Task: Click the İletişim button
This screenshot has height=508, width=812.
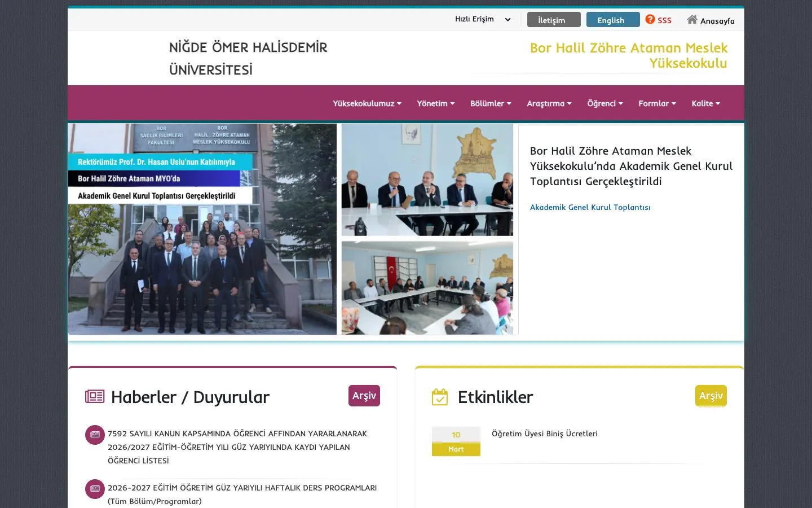Action: (x=554, y=20)
